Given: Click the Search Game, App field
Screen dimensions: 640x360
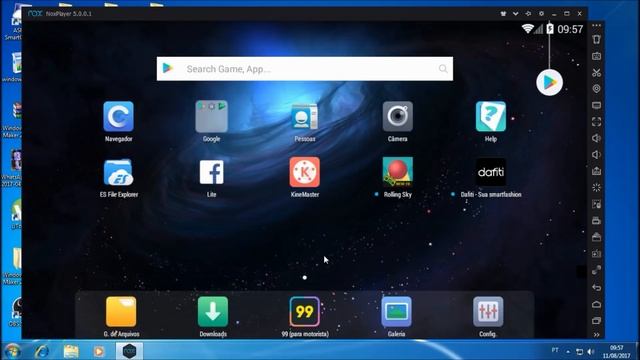Looking at the screenshot, I should [x=304, y=69].
